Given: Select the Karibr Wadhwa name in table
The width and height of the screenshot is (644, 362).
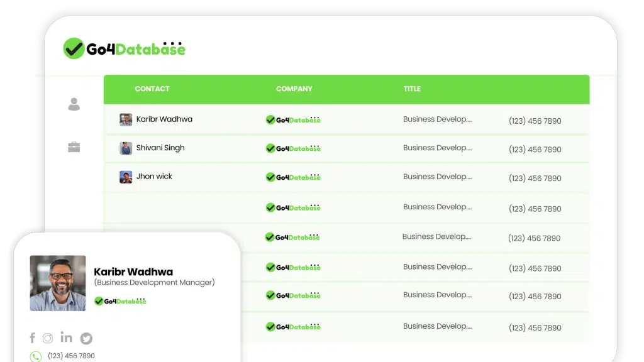Looking at the screenshot, I should (x=164, y=119).
